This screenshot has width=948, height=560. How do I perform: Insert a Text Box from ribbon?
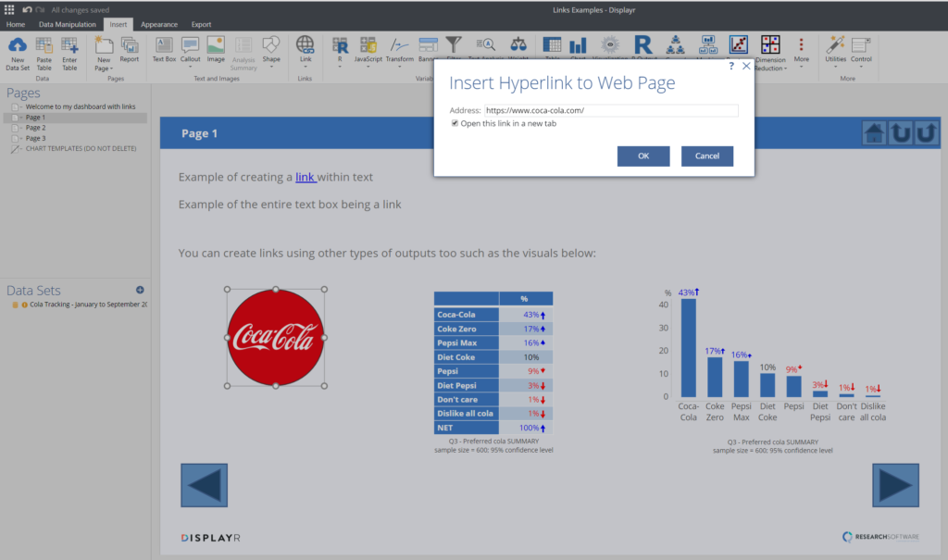coord(164,45)
